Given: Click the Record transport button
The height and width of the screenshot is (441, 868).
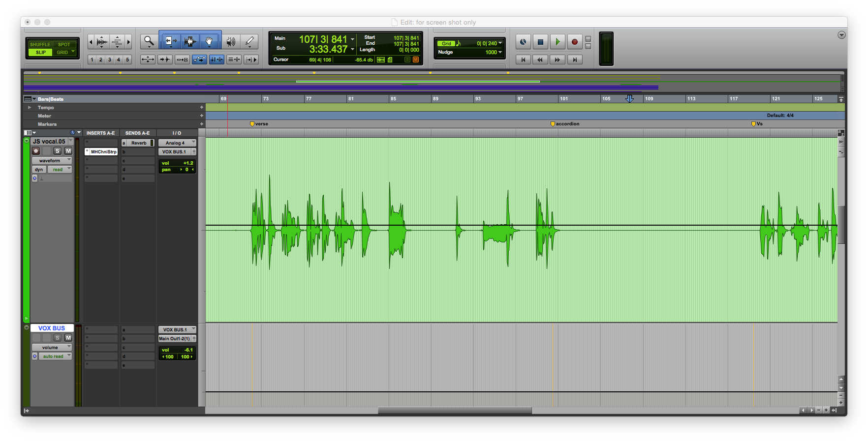Looking at the screenshot, I should pyautogui.click(x=575, y=42).
